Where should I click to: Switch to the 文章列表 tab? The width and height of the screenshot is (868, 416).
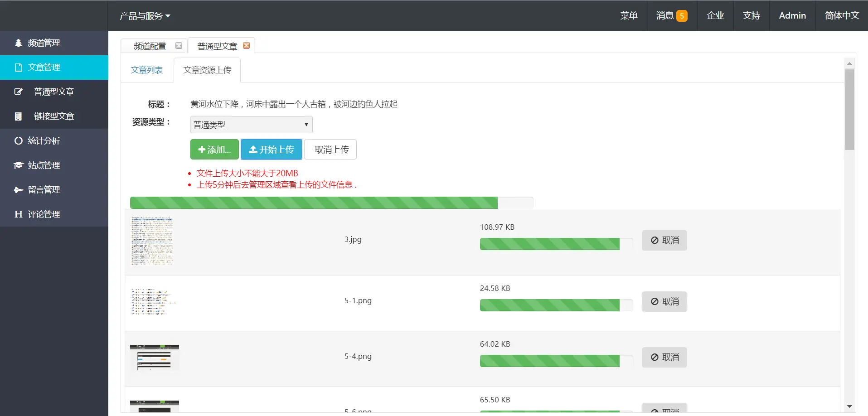(x=147, y=70)
